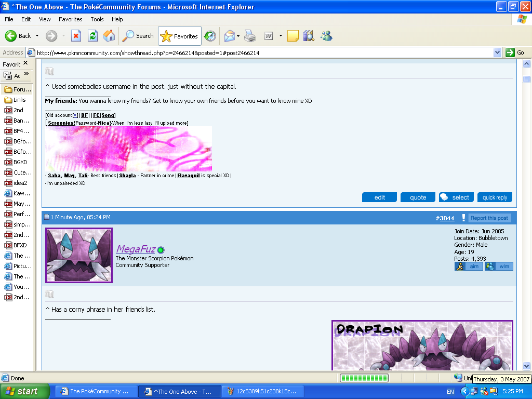This screenshot has height=399, width=532.
Task: Go to the Home page icon
Action: (x=109, y=36)
